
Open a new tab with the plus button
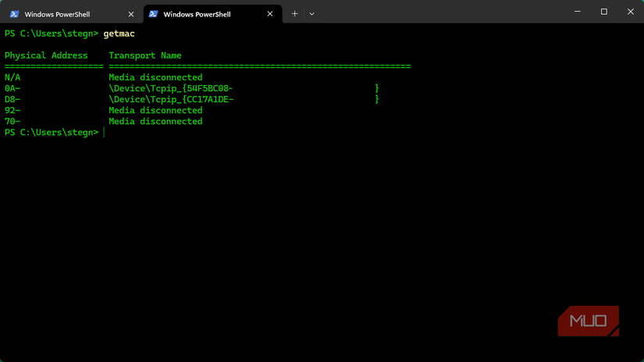coord(294,14)
